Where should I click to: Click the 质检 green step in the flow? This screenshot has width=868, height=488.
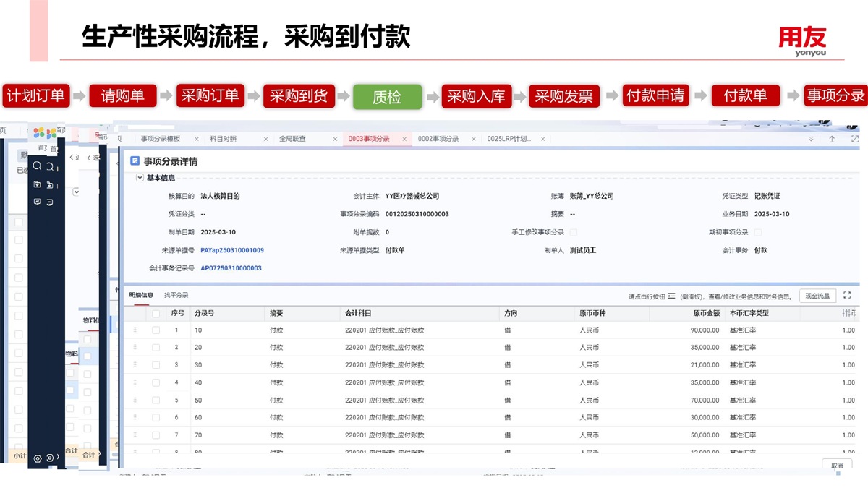coord(387,96)
